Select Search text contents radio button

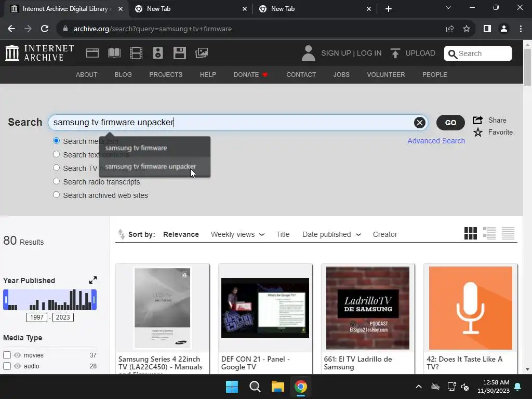click(x=56, y=154)
